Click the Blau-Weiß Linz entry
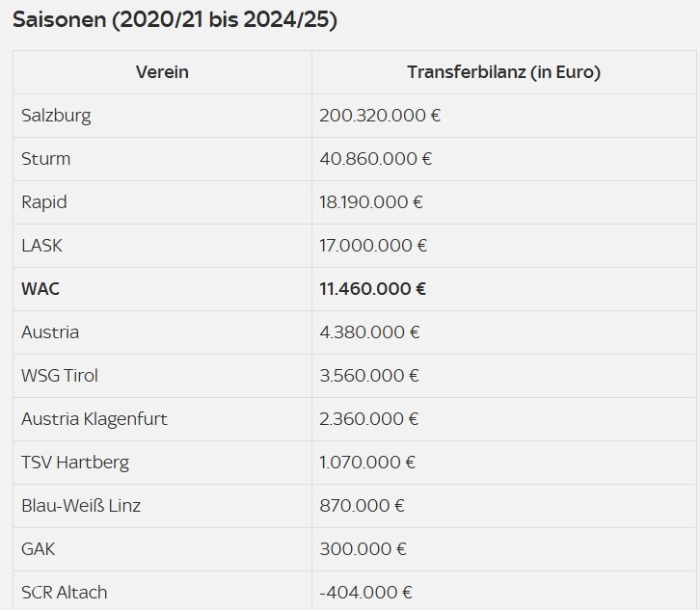 click(81, 506)
